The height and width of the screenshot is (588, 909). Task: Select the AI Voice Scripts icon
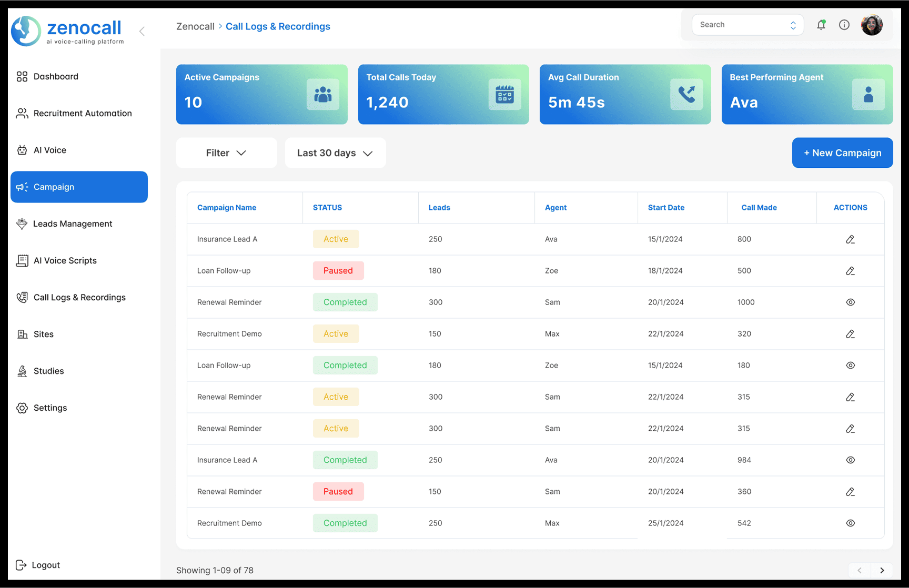point(22,260)
